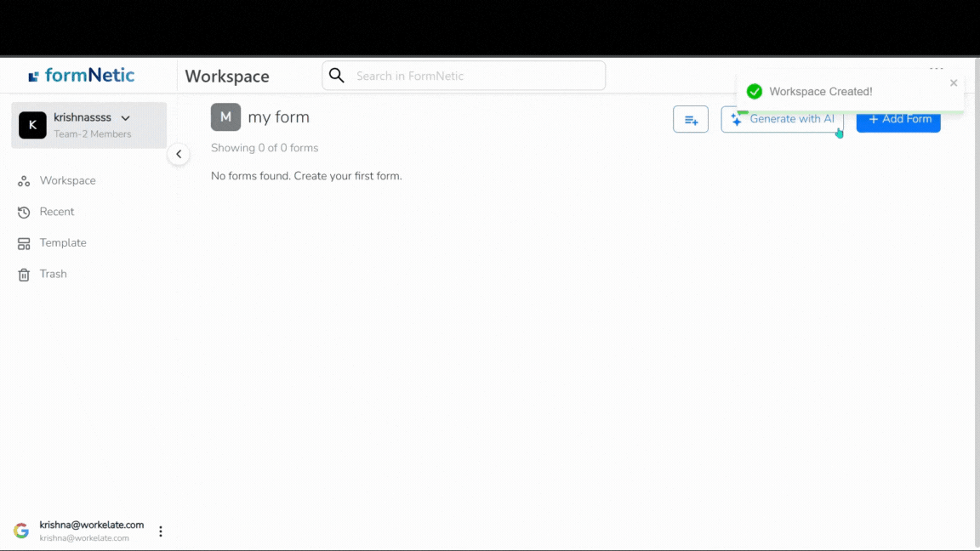Viewport: 980px width, 551px height.
Task: Focus the Search in FormNetic field
Action: (476, 76)
